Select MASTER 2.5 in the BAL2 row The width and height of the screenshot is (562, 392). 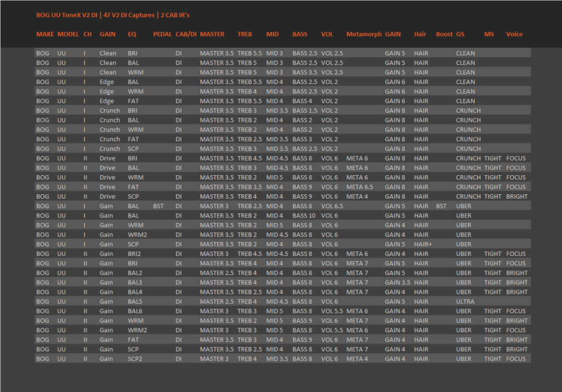(217, 273)
